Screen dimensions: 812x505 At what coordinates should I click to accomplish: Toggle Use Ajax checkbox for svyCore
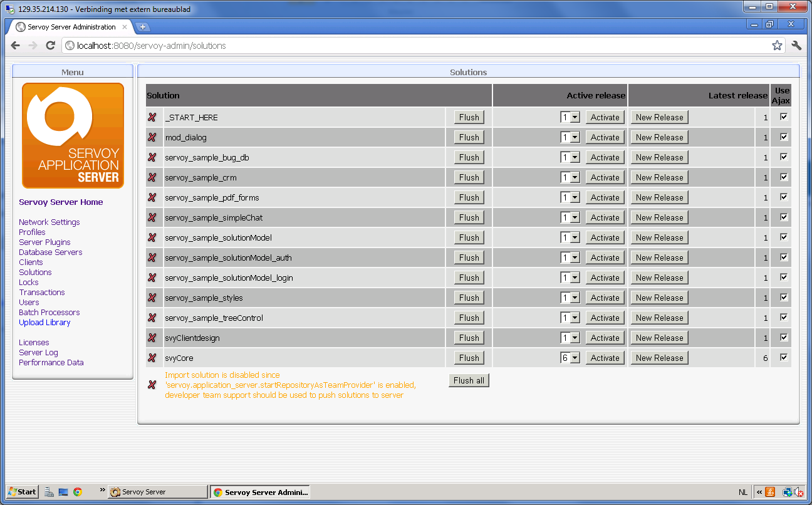pos(783,357)
